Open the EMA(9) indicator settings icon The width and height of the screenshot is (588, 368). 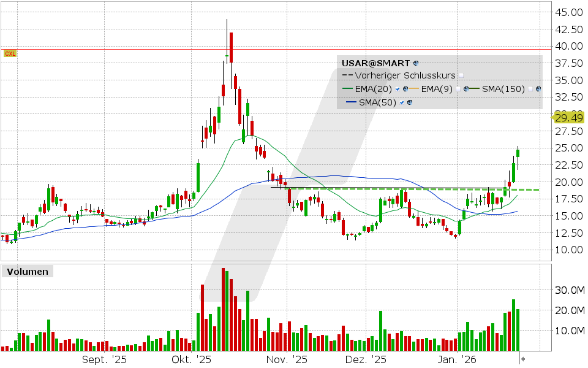(x=467, y=88)
